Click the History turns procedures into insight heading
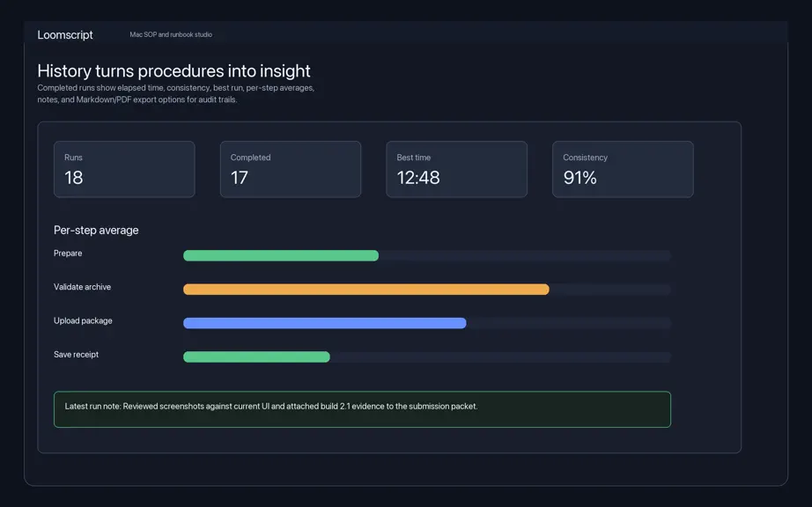Image resolution: width=812 pixels, height=507 pixels. pos(174,71)
